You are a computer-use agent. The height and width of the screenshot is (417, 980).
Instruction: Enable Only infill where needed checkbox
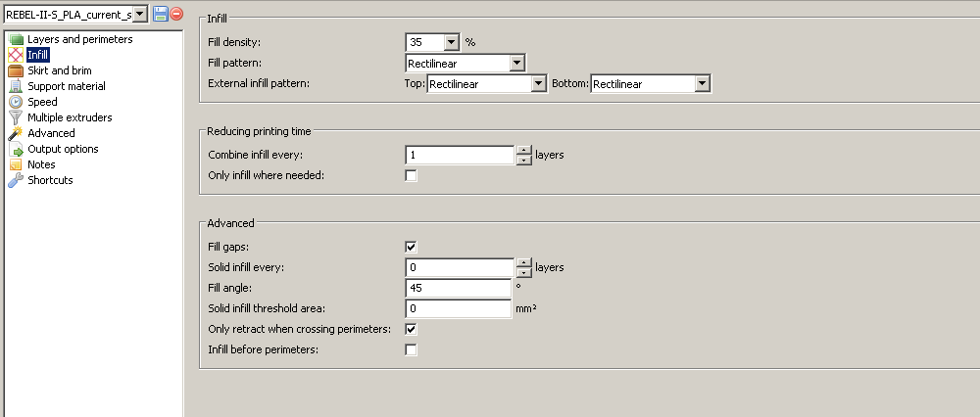412,175
